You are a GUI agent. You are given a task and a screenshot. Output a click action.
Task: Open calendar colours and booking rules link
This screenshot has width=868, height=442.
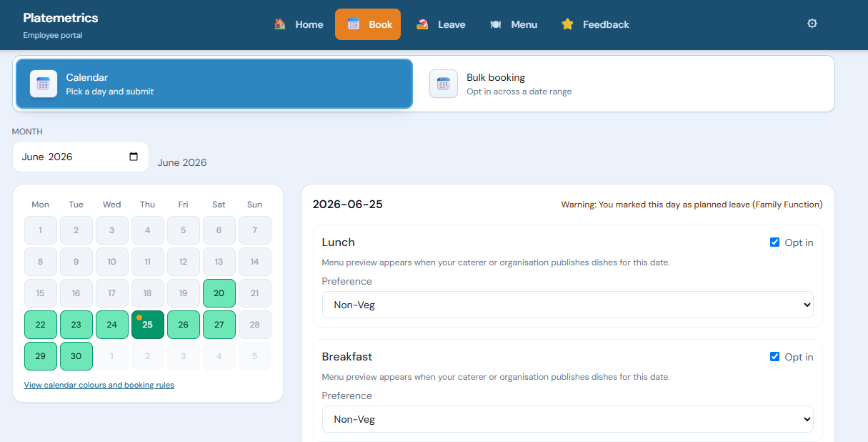click(99, 385)
